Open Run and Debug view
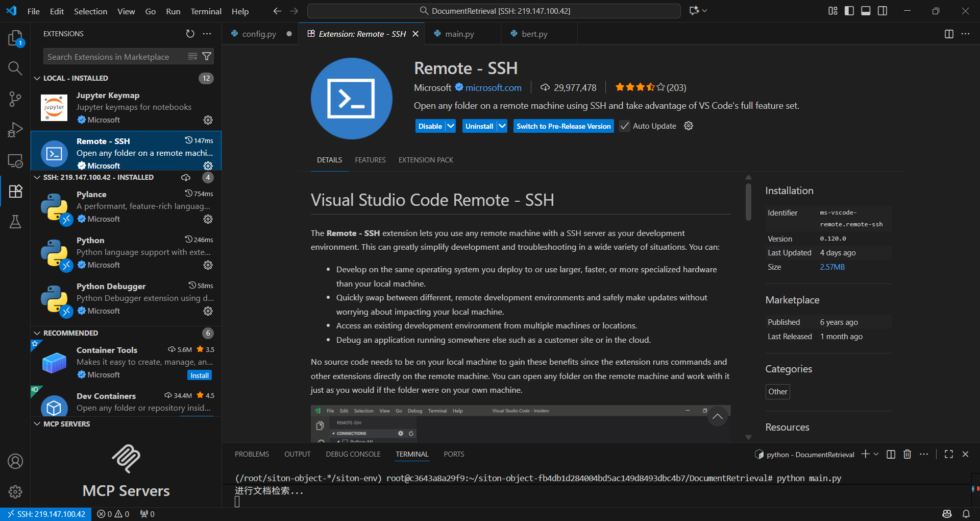The width and height of the screenshot is (980, 521). (x=15, y=130)
